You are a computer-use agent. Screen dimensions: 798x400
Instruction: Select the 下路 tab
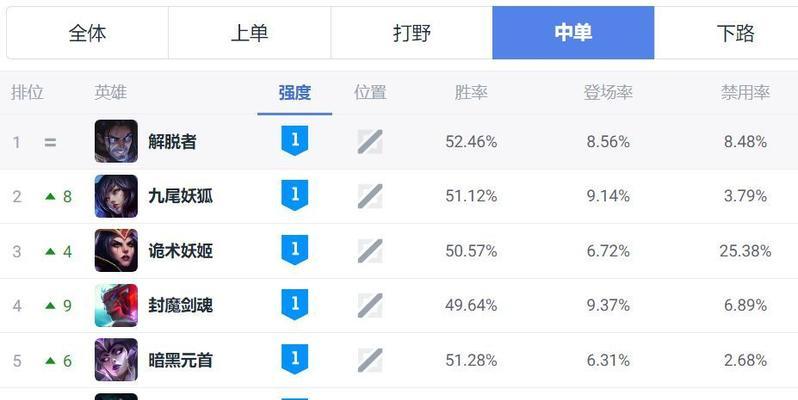pos(735,33)
